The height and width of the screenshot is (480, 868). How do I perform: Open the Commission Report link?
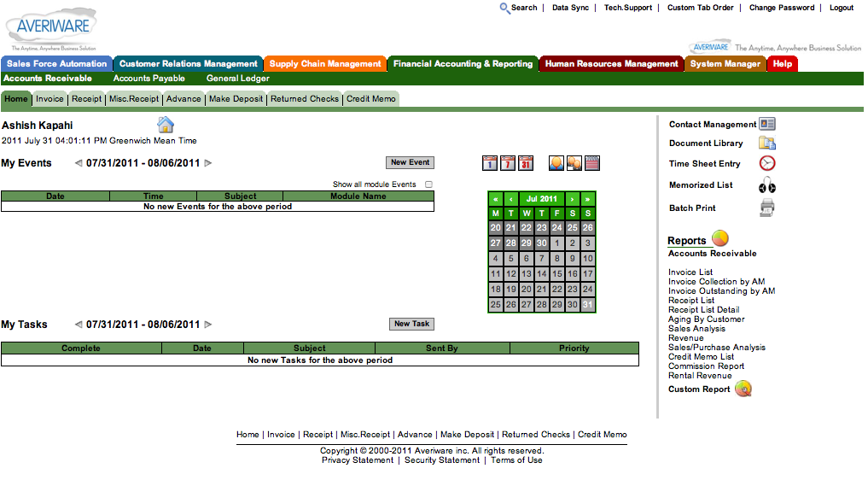click(706, 366)
